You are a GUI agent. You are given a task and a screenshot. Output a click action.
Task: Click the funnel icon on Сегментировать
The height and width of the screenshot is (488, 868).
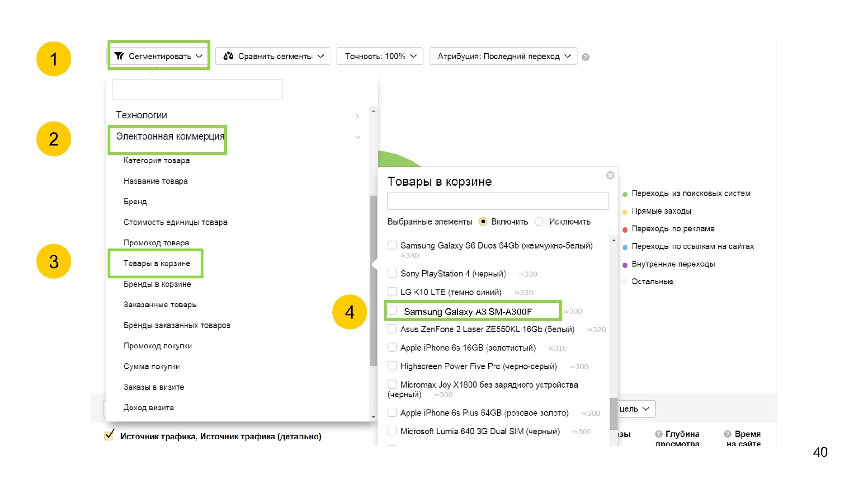[119, 56]
